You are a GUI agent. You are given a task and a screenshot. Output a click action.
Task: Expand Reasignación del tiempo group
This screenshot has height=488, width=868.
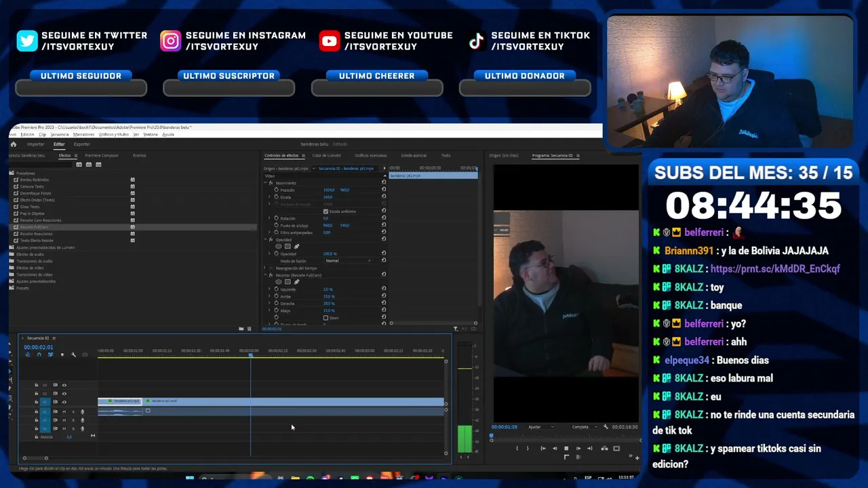[x=265, y=268]
